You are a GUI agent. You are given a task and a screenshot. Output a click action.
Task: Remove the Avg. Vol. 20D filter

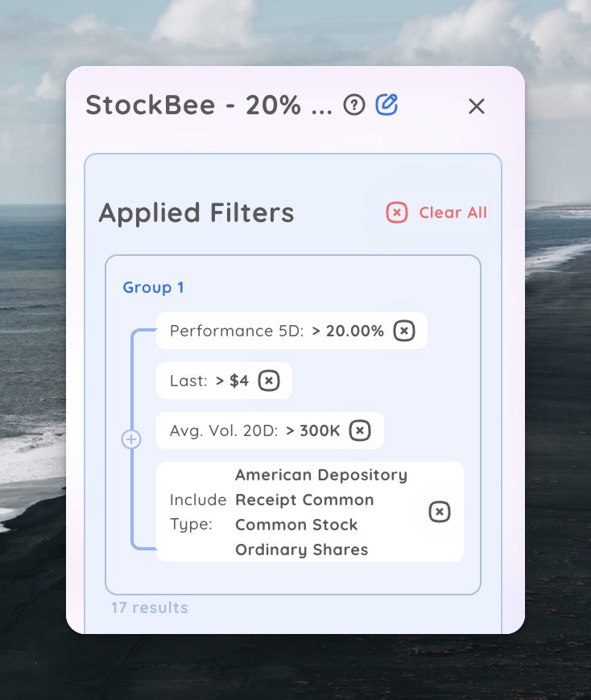pos(360,430)
